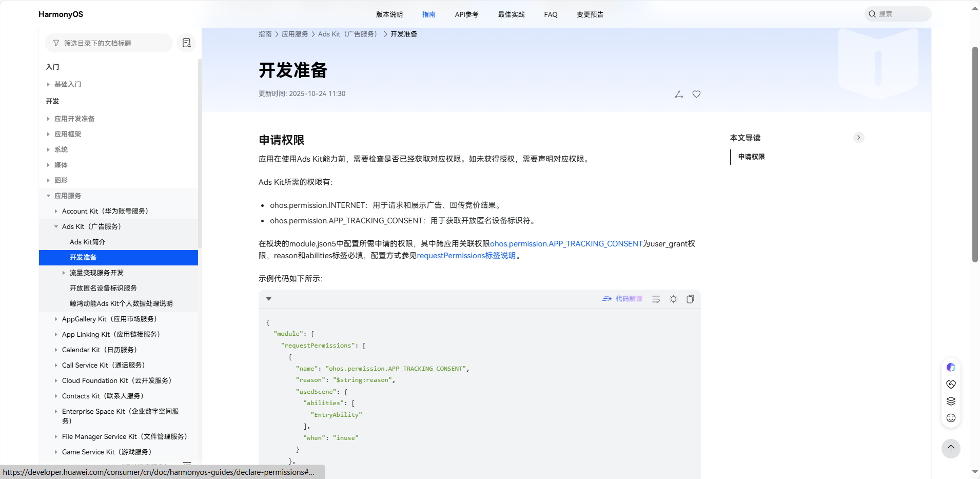Click the heart favorite icon under title
980x479 pixels.
point(696,94)
